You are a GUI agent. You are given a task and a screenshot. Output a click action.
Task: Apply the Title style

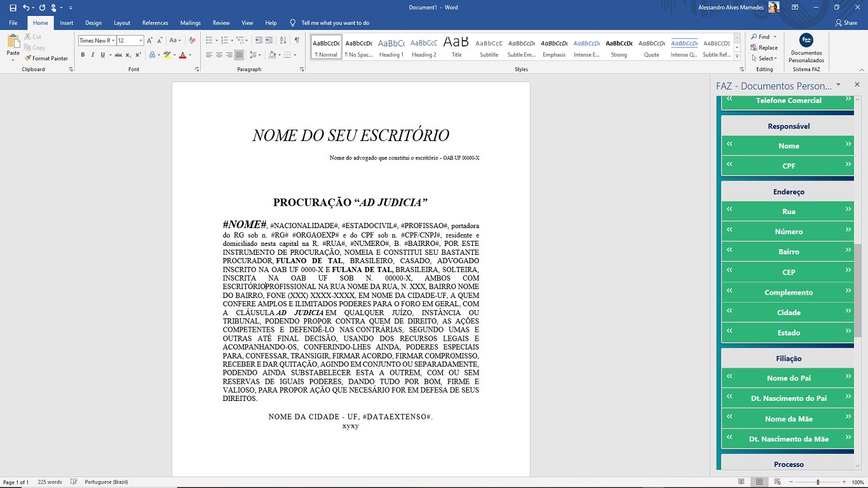[x=456, y=47]
